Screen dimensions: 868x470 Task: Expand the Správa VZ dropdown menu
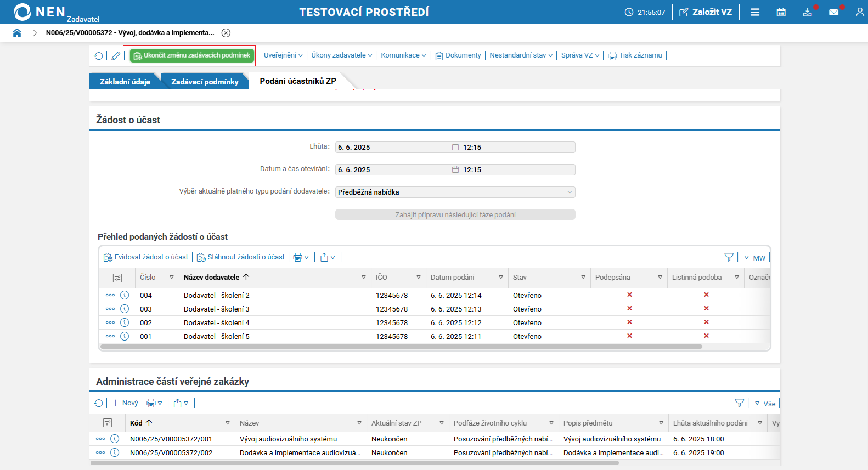[x=580, y=55]
